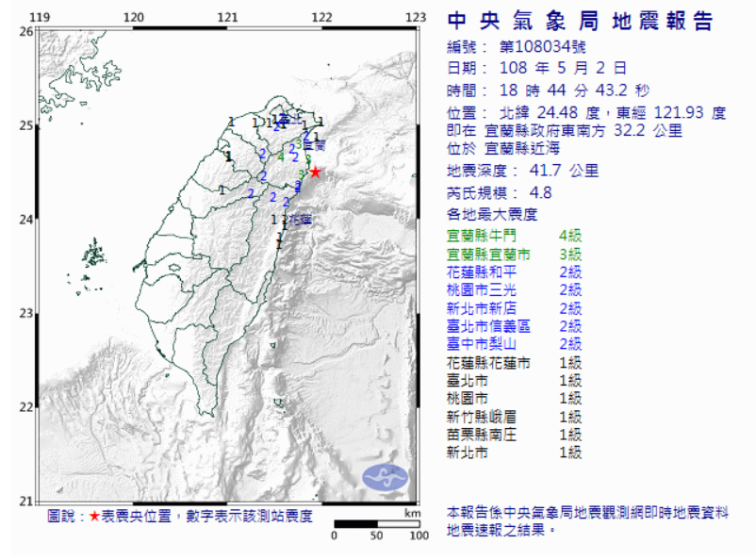Click the '宜蘭' label on the map

click(314, 145)
